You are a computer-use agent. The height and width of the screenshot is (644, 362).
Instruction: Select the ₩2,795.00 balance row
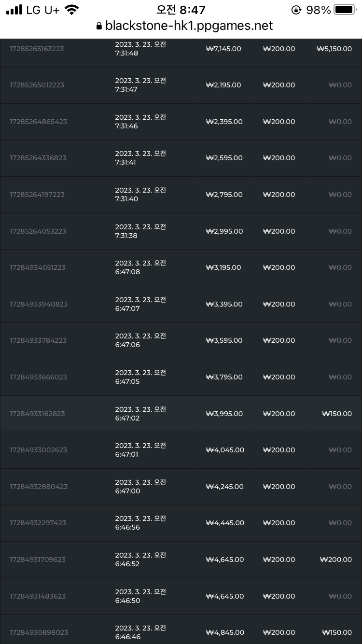tap(181, 195)
